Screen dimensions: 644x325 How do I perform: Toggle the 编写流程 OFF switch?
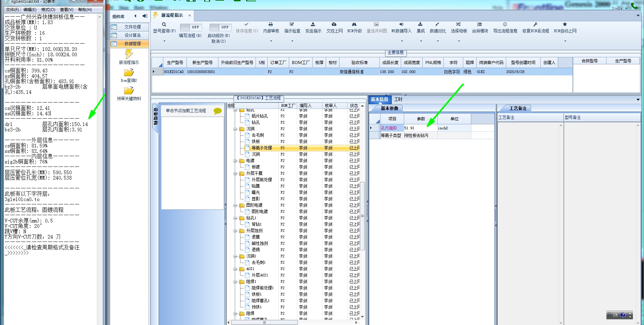(x=191, y=27)
